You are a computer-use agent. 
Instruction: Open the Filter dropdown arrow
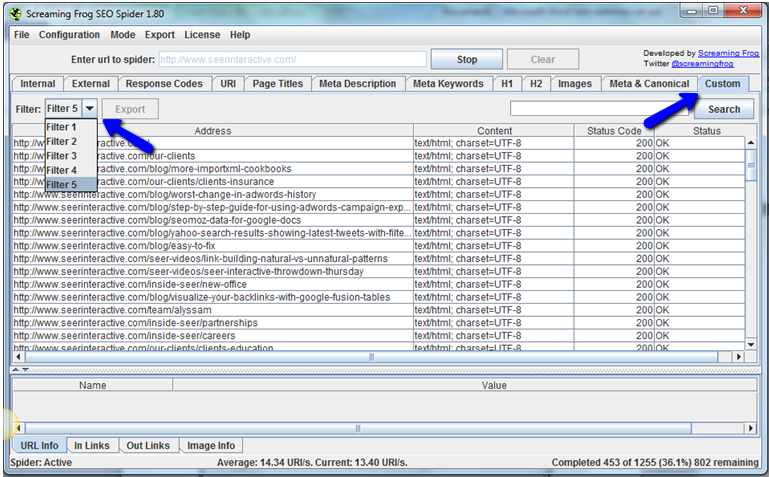[89, 109]
